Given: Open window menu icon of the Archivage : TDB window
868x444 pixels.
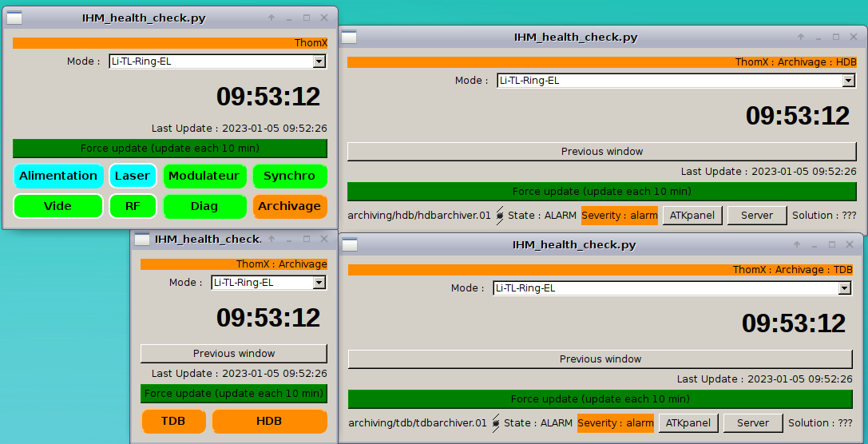Looking at the screenshot, I should pos(349,244).
